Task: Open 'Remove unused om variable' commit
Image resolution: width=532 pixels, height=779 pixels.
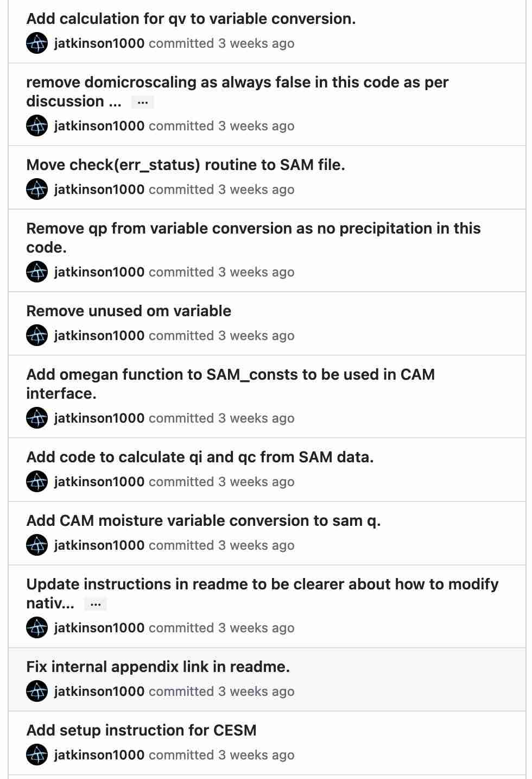Action: click(x=129, y=311)
